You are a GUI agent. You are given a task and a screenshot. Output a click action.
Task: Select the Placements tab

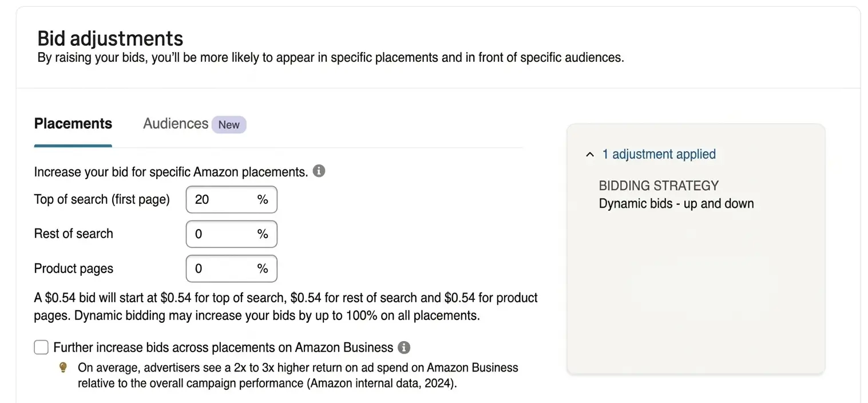point(73,124)
